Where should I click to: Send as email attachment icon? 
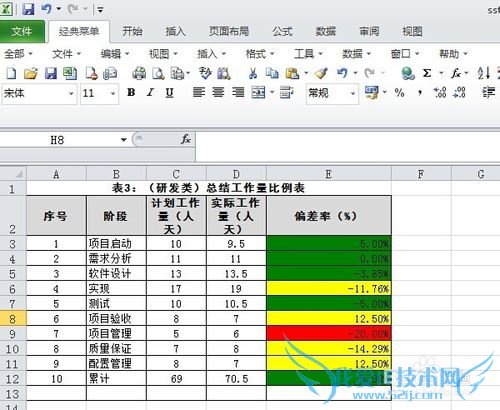click(x=110, y=73)
